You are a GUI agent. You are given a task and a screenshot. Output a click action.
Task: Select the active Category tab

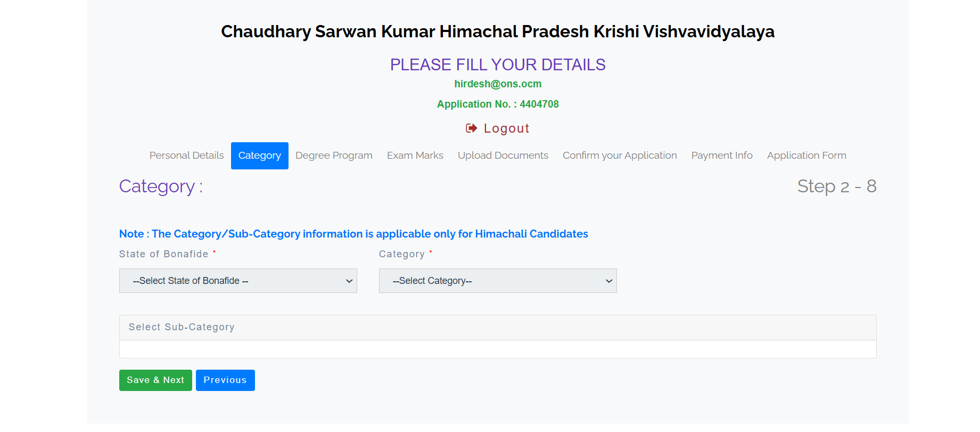pyautogui.click(x=259, y=156)
